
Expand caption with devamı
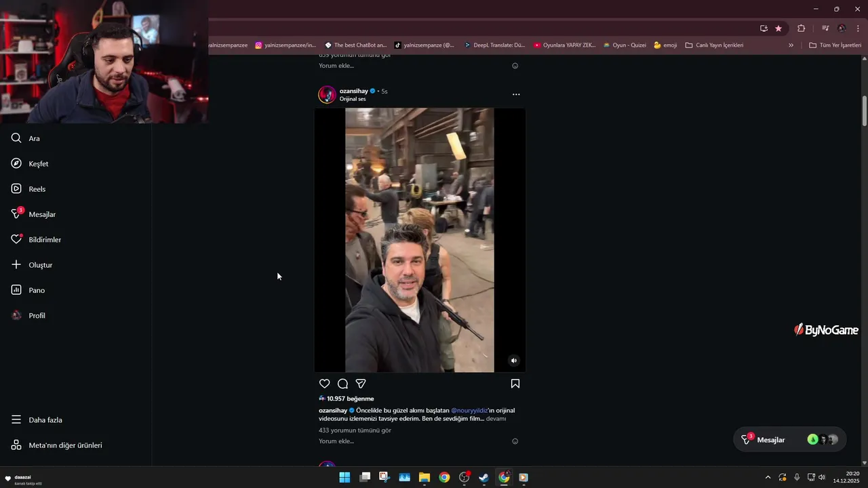(x=496, y=419)
